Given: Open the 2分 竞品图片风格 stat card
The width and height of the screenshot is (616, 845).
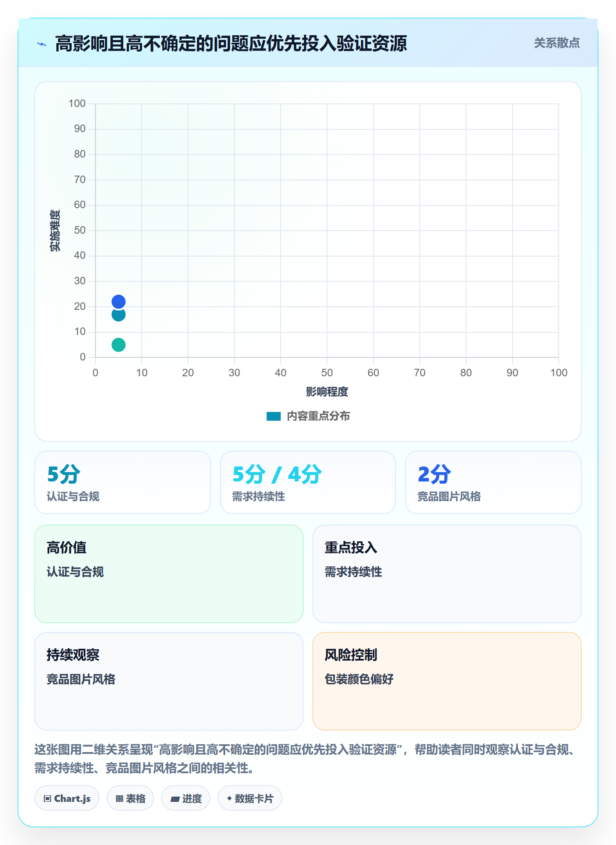Looking at the screenshot, I should (x=493, y=482).
